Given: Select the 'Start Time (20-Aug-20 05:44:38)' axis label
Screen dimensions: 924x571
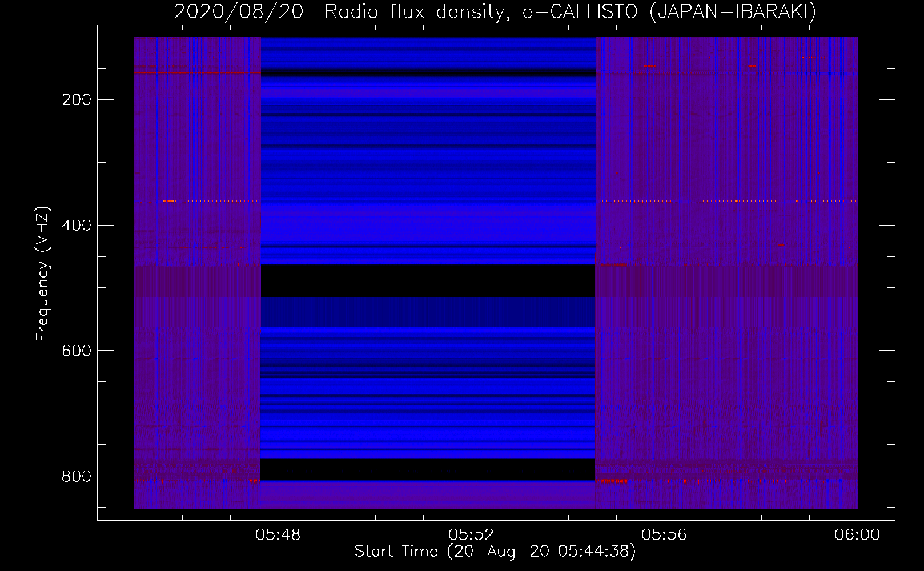Looking at the screenshot, I should click(x=495, y=552).
